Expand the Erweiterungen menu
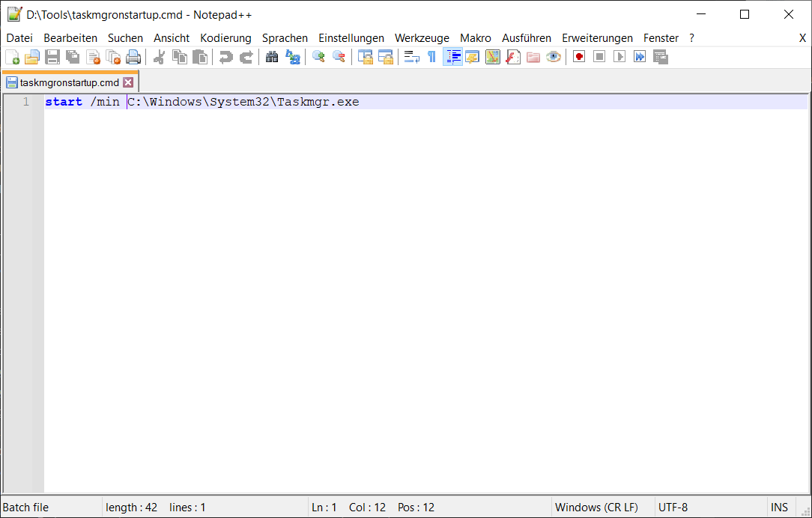 point(597,38)
